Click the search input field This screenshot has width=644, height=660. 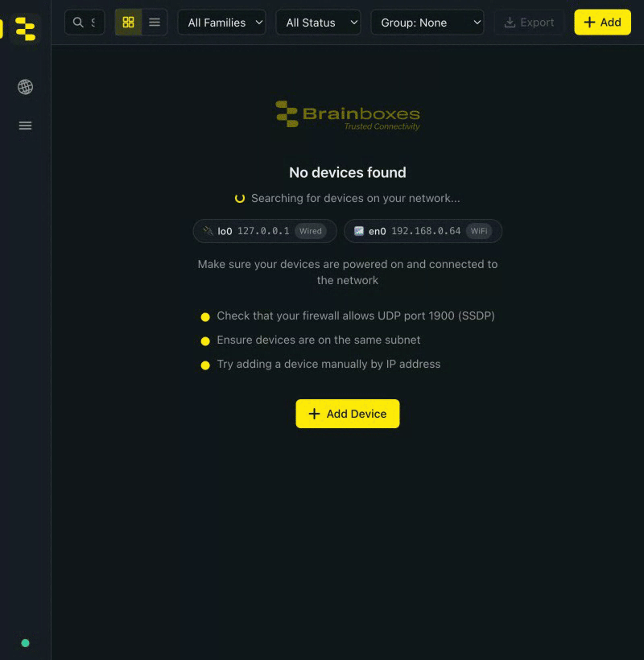pyautogui.click(x=85, y=23)
